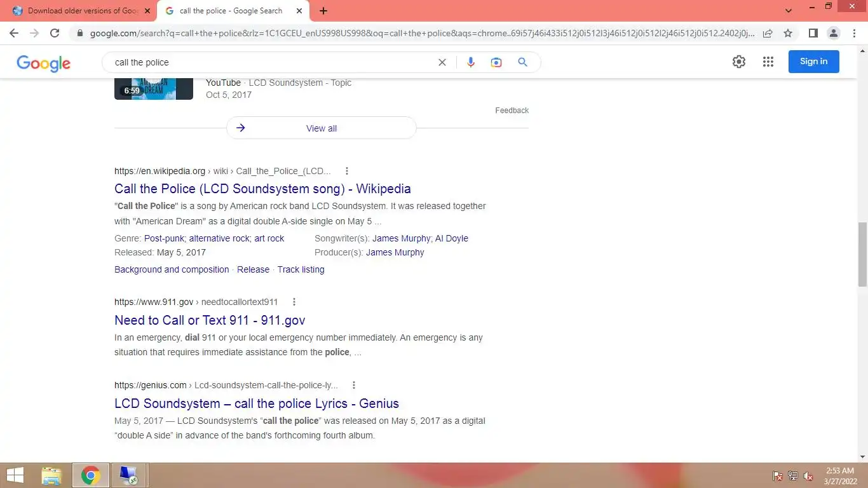Open the Al Doyle link
868x488 pixels.
click(452, 238)
